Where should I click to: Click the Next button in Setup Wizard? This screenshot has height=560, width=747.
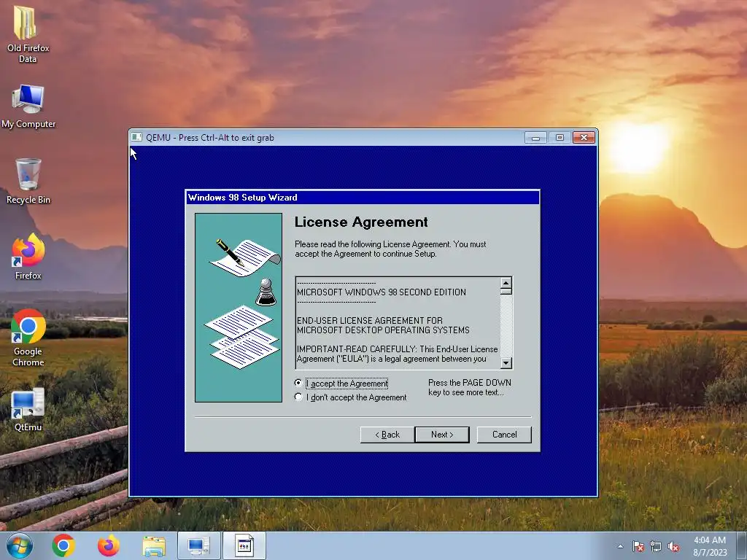pos(442,435)
